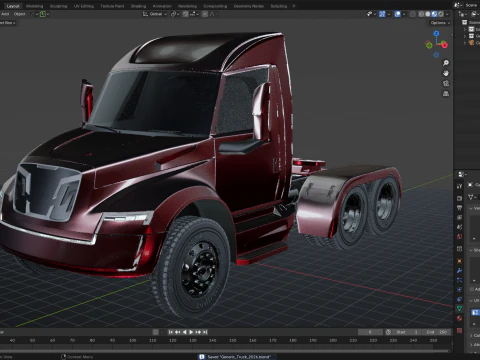Screen dimensions: 480x360
Task: Switch to the Shading workspace tab
Action: pyautogui.click(x=138, y=6)
